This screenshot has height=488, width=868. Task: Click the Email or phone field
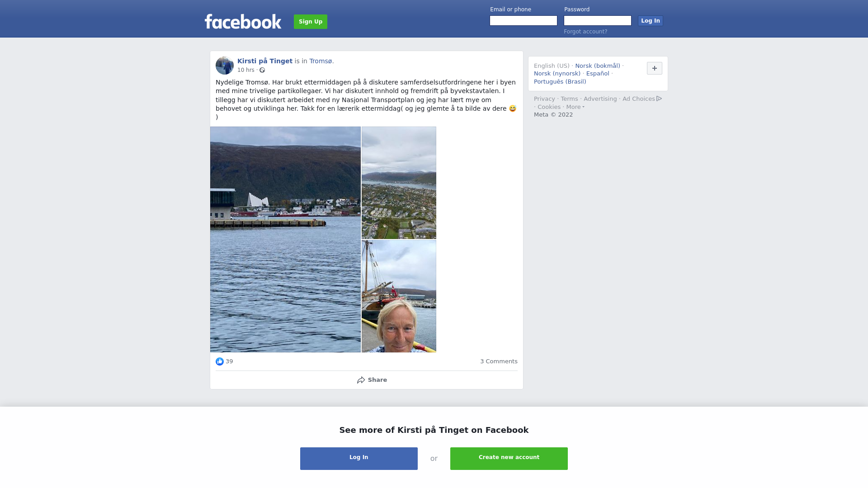pyautogui.click(x=524, y=21)
